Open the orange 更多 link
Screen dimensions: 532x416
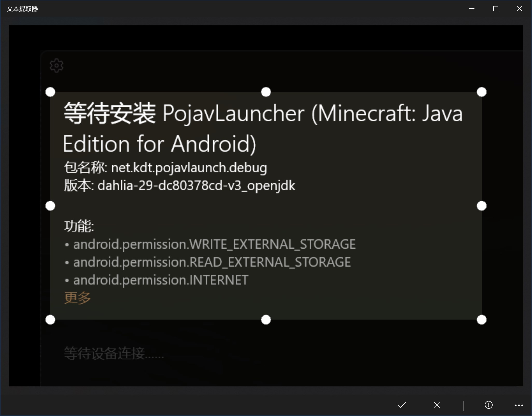coord(78,298)
